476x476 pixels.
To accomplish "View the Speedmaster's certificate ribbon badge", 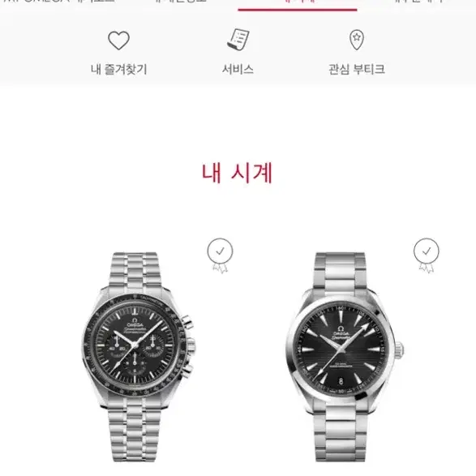I will [220, 255].
